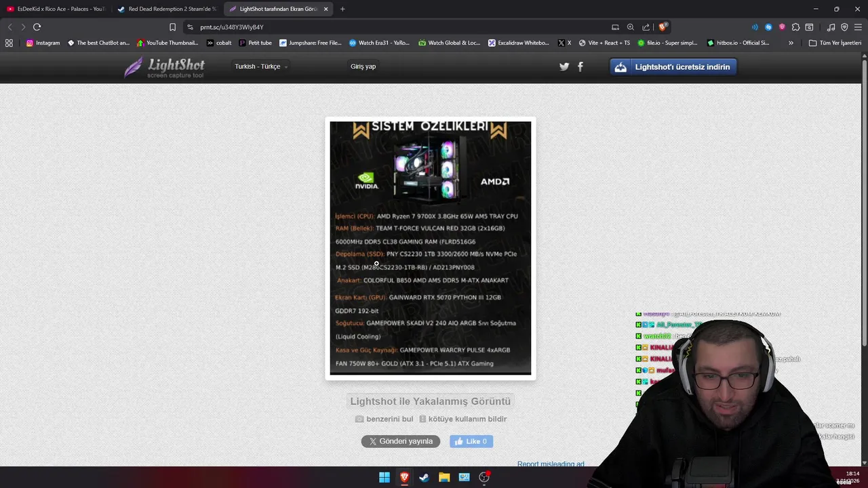The width and height of the screenshot is (868, 488).
Task: Open site settings icon in address bar
Action: 191,27
